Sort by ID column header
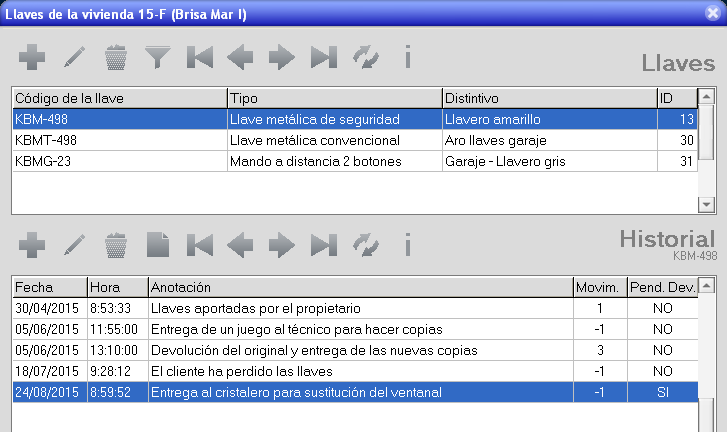The image size is (727, 432). click(x=677, y=98)
